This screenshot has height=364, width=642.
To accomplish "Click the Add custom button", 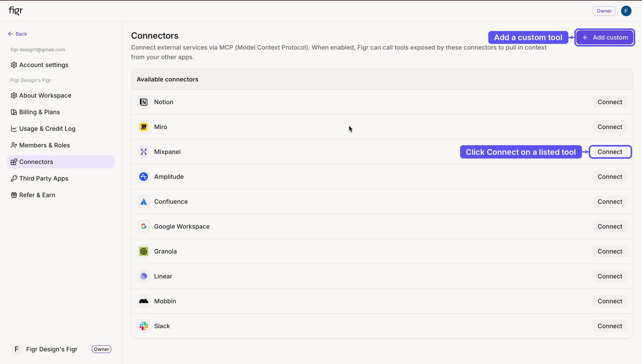I will pyautogui.click(x=604, y=38).
